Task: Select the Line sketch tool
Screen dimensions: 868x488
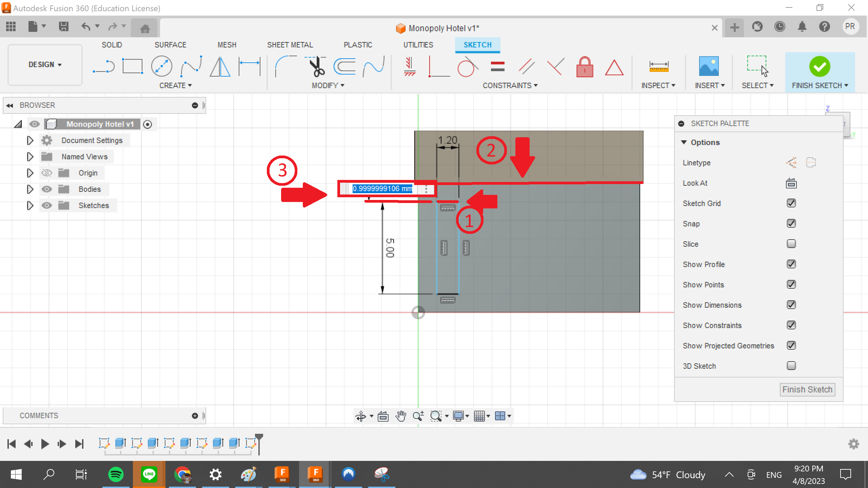Action: tap(103, 66)
